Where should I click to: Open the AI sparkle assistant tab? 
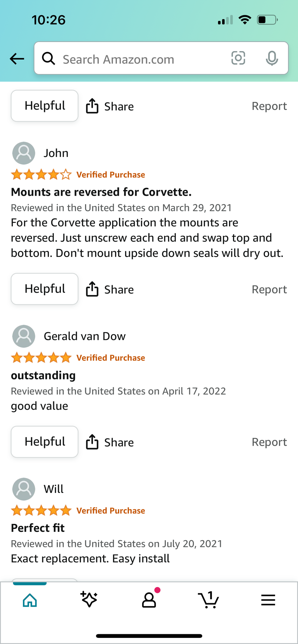[89, 600]
